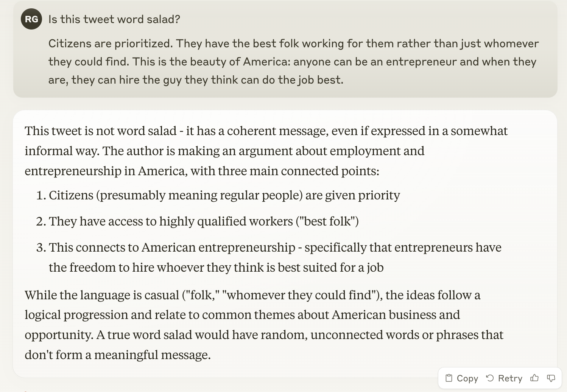Select list item about American entrepreneurship

click(x=275, y=257)
